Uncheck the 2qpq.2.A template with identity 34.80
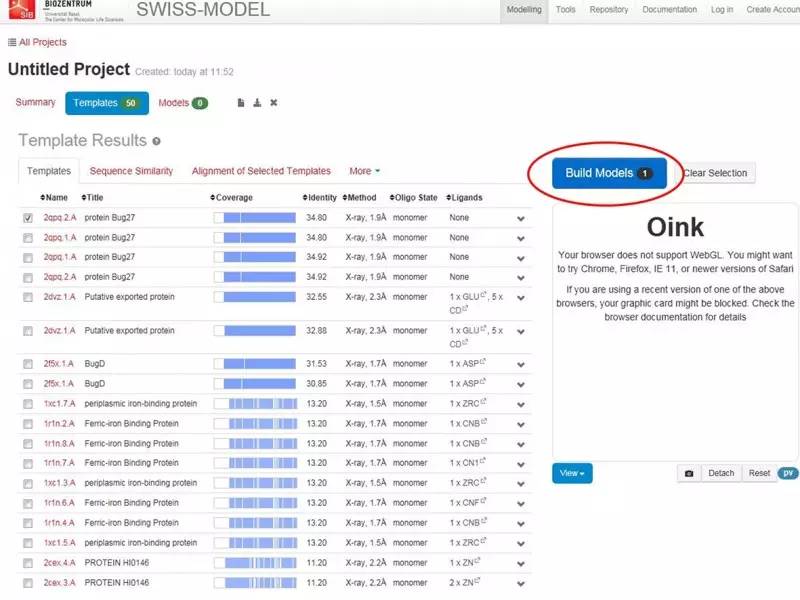The height and width of the screenshot is (600, 800). (x=28, y=218)
